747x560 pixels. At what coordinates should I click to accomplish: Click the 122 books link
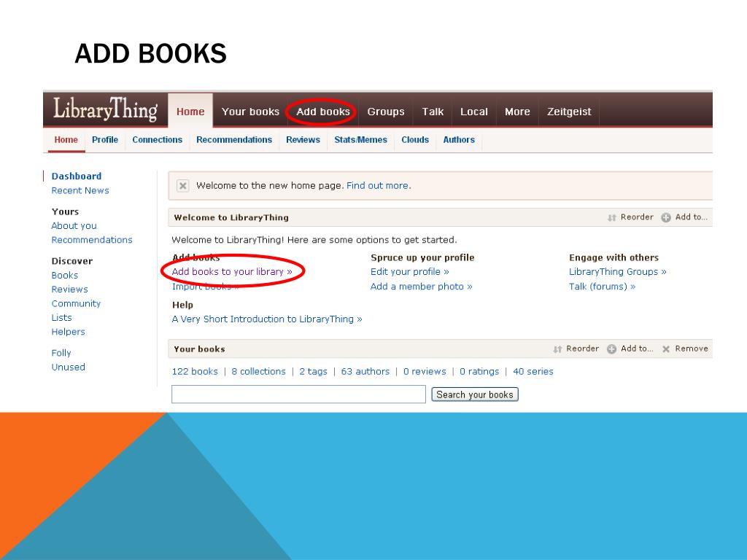195,371
